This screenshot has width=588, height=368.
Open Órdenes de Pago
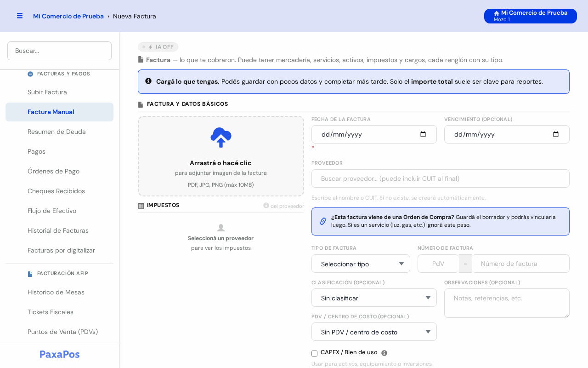(x=59, y=171)
